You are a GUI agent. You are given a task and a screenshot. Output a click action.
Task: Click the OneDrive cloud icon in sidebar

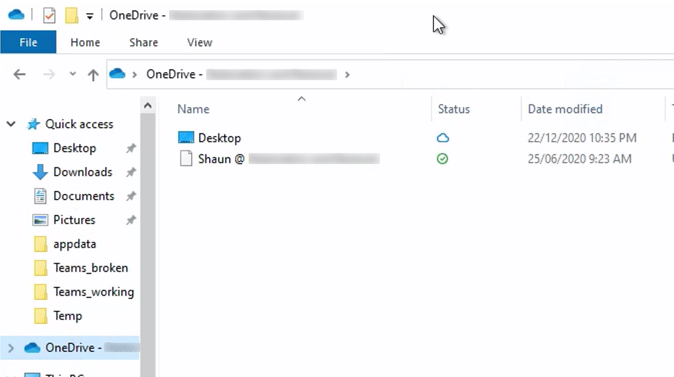click(32, 347)
